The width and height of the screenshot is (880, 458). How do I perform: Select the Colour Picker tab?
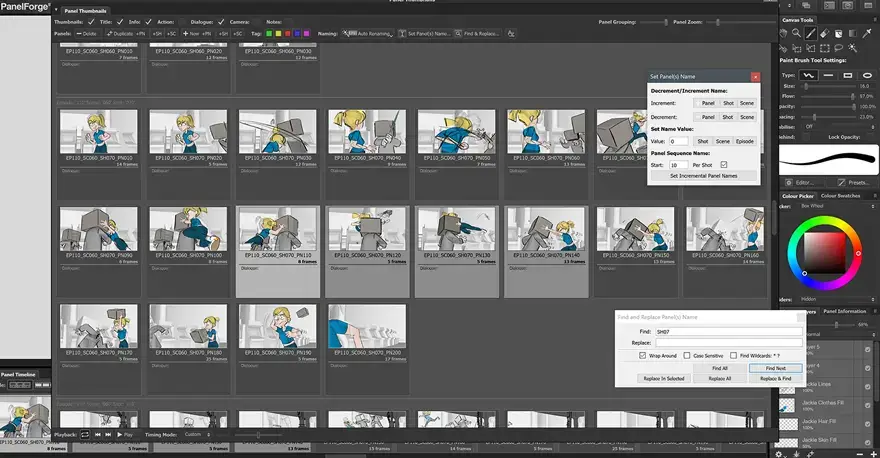pyautogui.click(x=798, y=196)
